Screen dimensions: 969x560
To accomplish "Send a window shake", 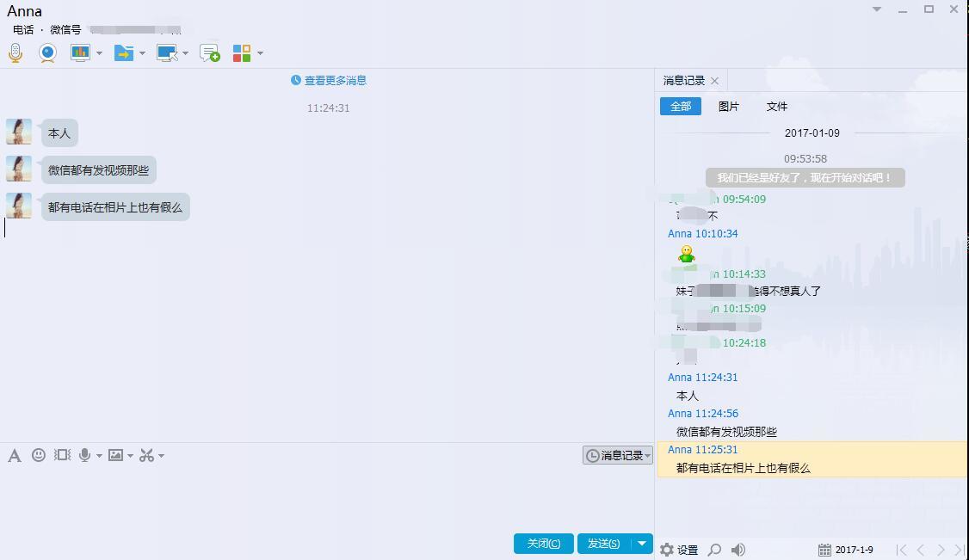I will (x=62, y=455).
